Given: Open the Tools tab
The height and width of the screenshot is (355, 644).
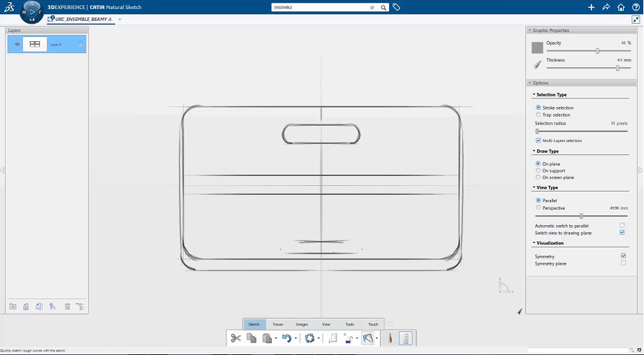Looking at the screenshot, I should coord(349,324).
